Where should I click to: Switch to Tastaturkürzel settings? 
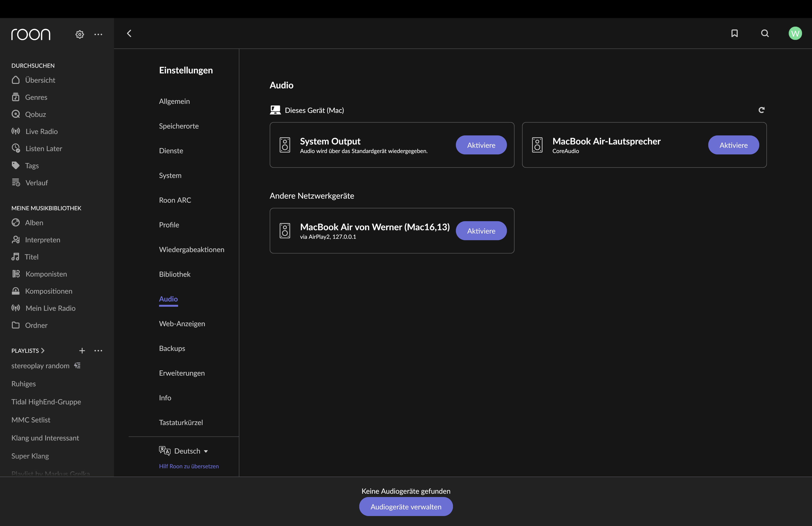point(180,422)
